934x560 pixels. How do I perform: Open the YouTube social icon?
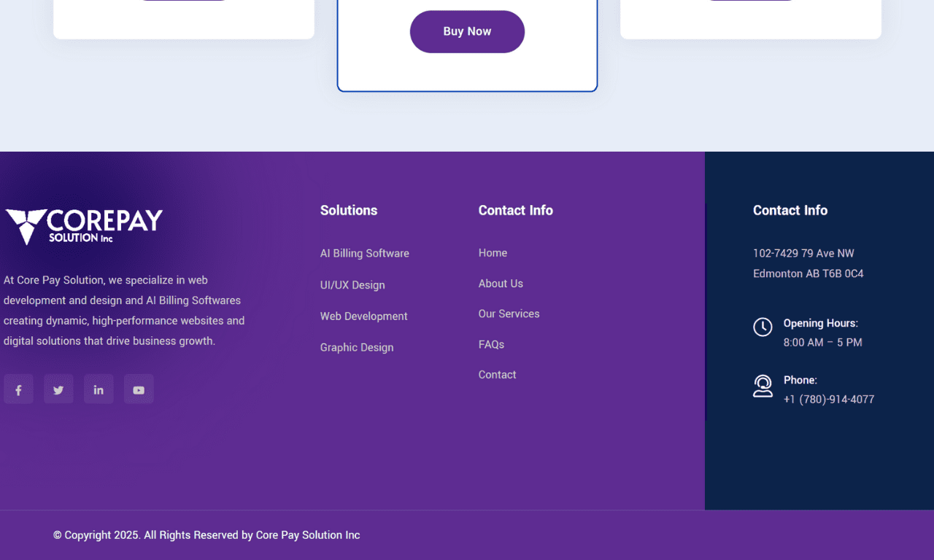[139, 389]
